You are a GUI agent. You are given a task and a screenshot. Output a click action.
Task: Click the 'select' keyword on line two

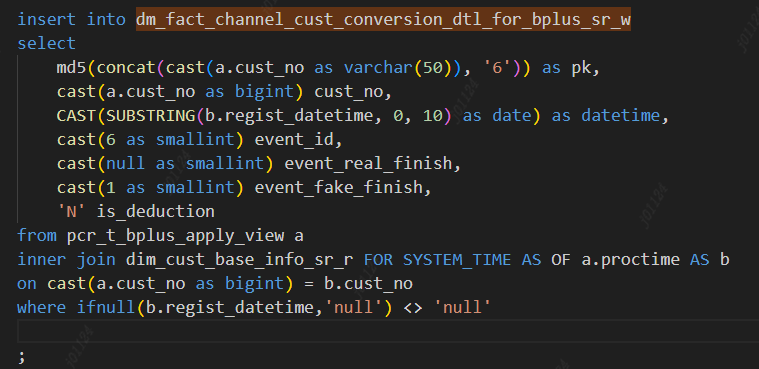pyautogui.click(x=46, y=43)
